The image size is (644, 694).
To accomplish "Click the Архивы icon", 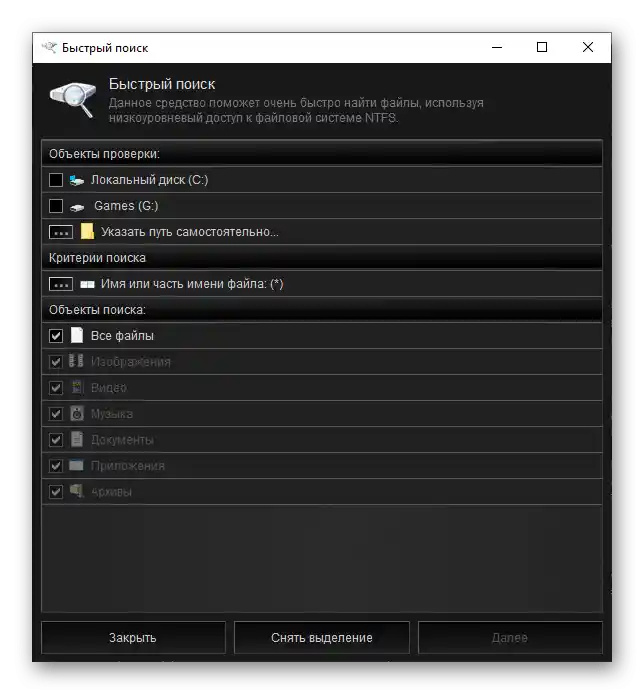I will click(77, 491).
